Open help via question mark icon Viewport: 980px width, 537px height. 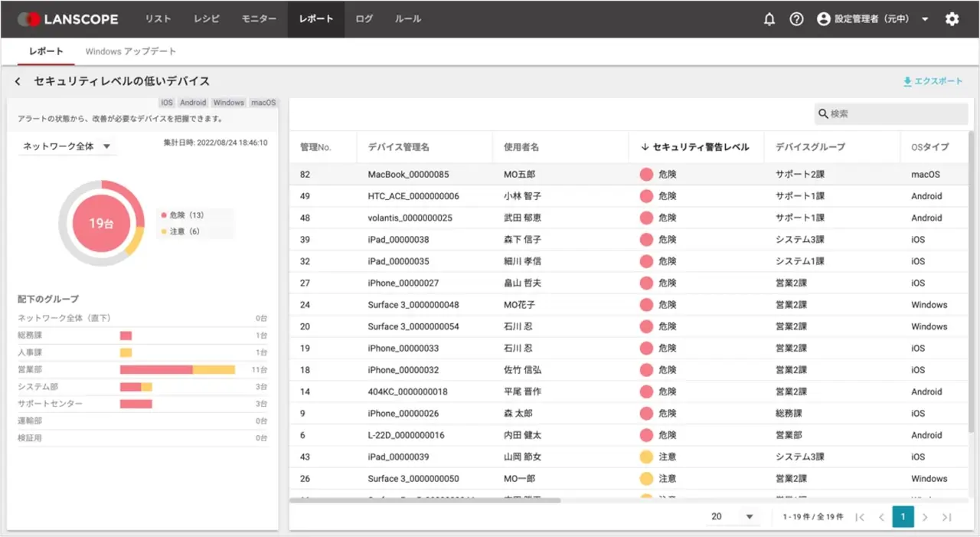coord(796,19)
